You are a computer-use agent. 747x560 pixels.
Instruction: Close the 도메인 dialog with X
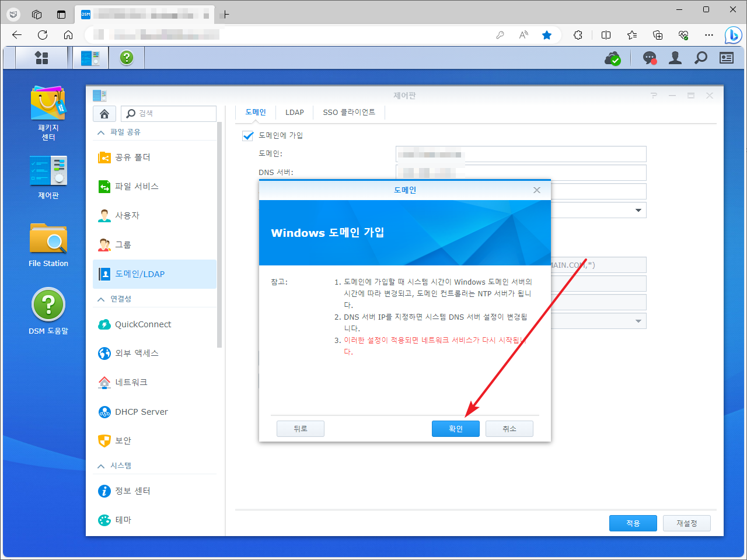coord(537,190)
